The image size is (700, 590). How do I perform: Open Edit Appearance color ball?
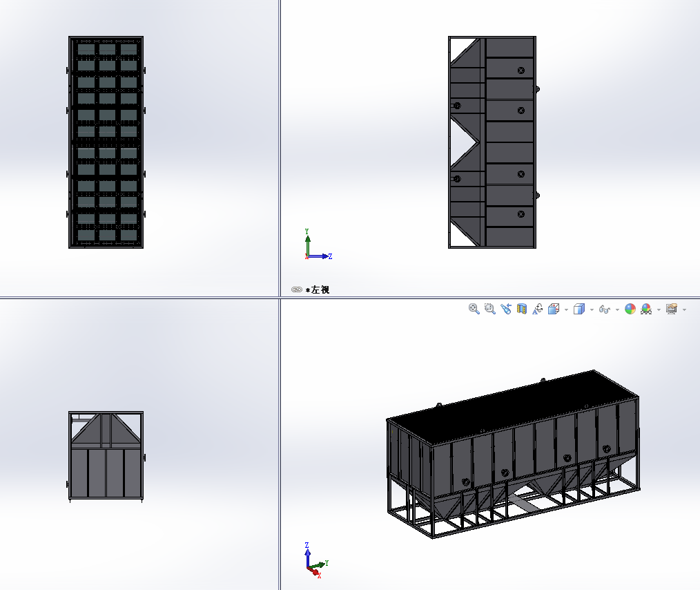pyautogui.click(x=630, y=309)
